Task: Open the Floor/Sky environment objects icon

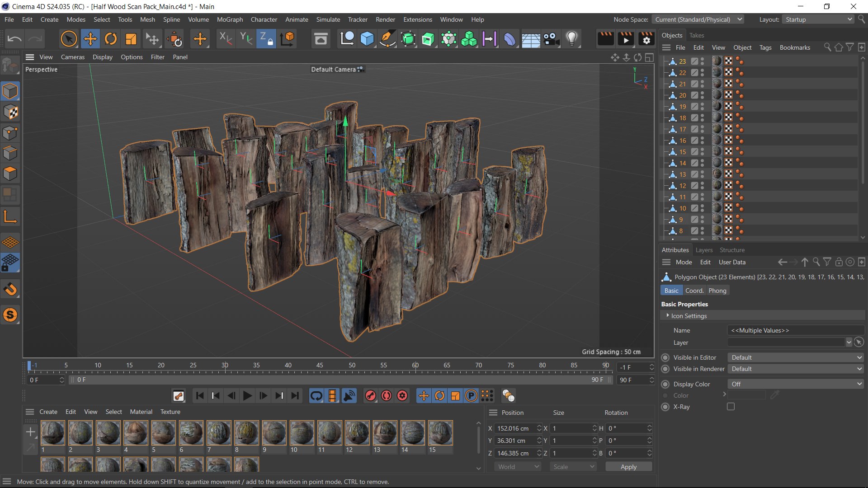Action: (531, 39)
